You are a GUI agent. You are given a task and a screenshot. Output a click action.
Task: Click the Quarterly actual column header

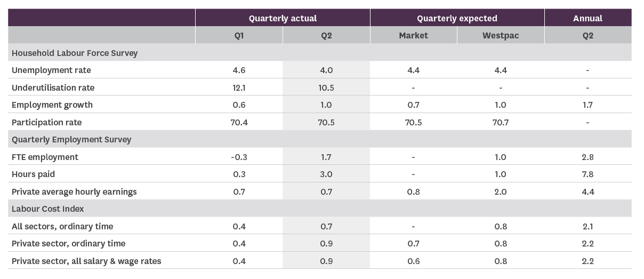click(x=282, y=18)
